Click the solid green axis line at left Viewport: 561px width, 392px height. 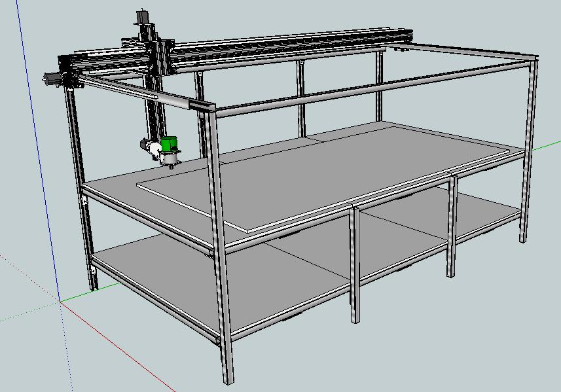[26, 313]
